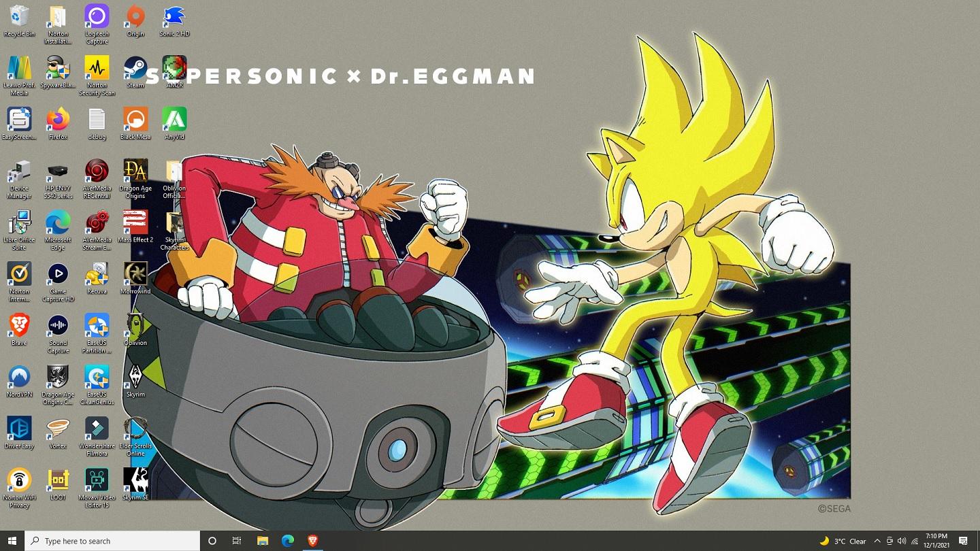980x551 pixels.
Task: Launch the Vortex mod manager icon
Action: tap(58, 434)
